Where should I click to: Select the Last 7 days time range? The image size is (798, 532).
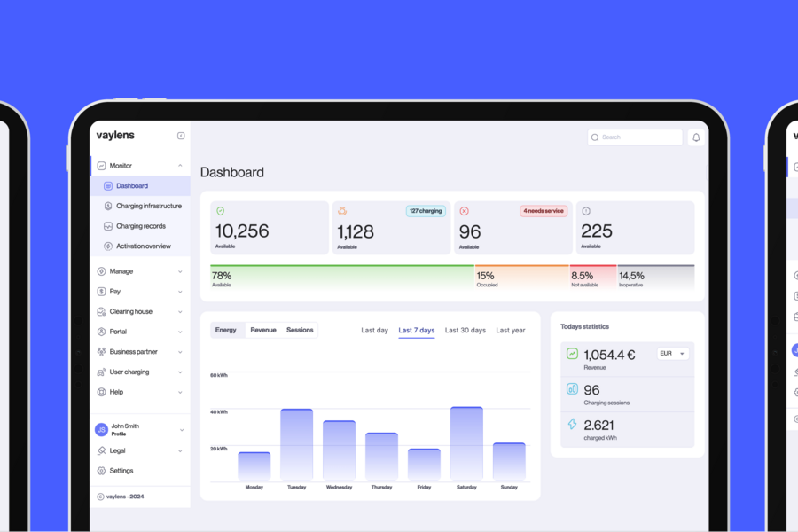(x=417, y=331)
